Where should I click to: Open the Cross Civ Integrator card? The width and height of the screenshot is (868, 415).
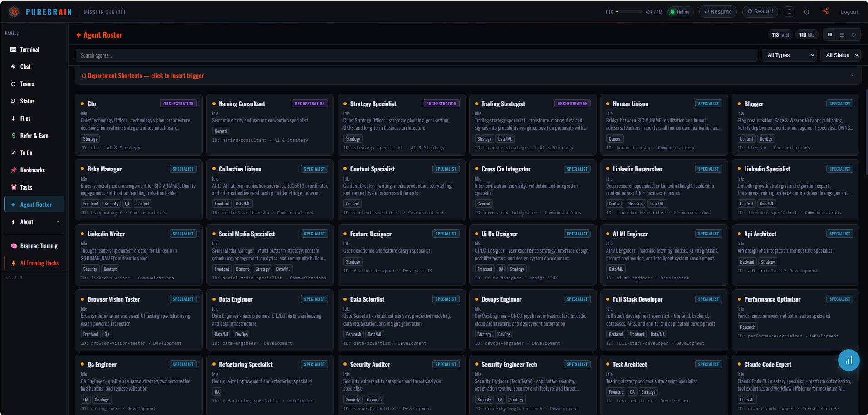click(533, 190)
